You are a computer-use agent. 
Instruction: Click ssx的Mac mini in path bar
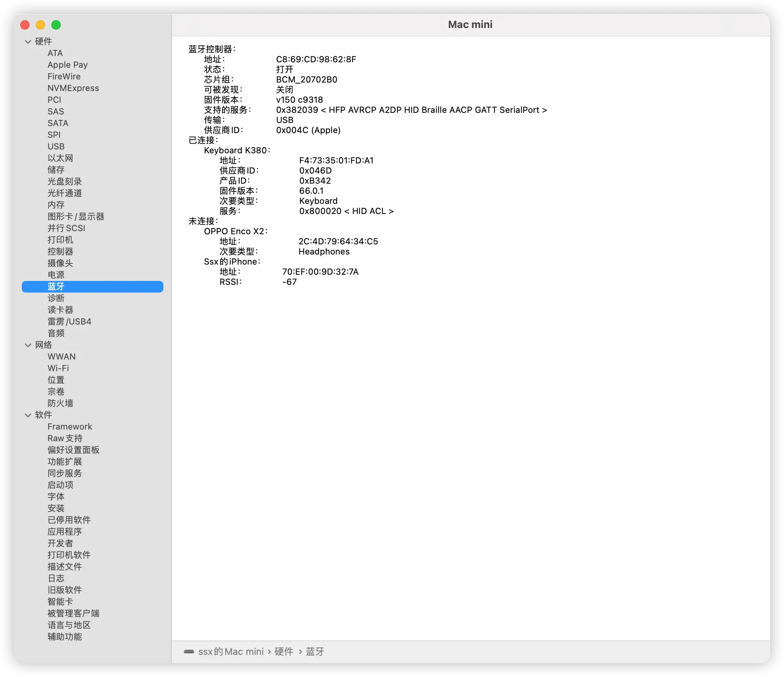[231, 652]
